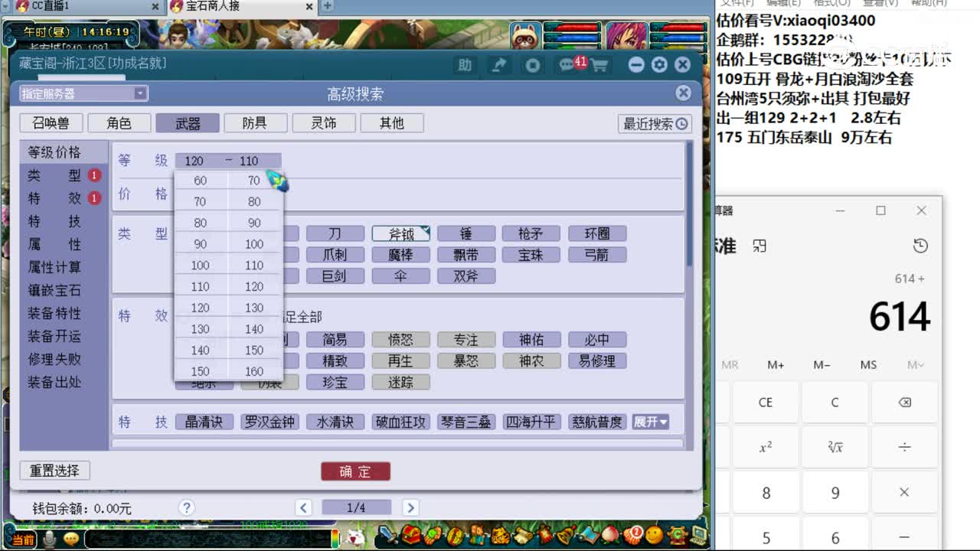Click the share arrow icon on the title bar
The height and width of the screenshot is (551, 980).
499,65
